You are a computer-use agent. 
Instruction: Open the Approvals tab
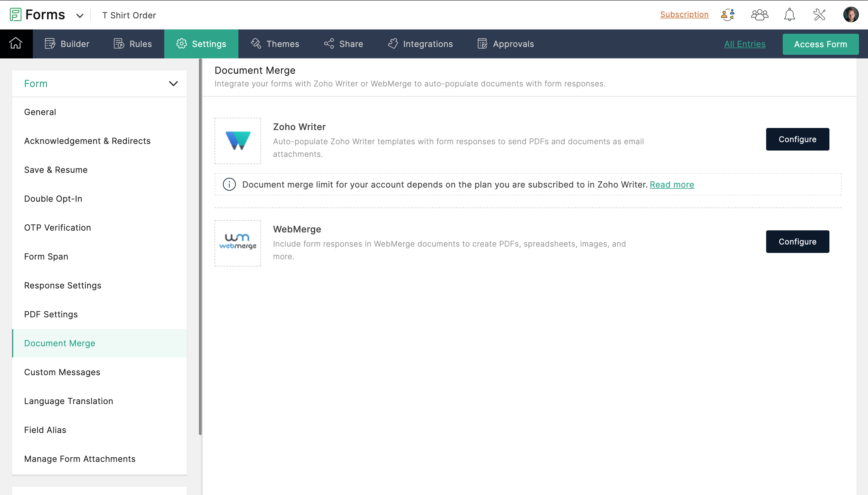click(x=506, y=44)
